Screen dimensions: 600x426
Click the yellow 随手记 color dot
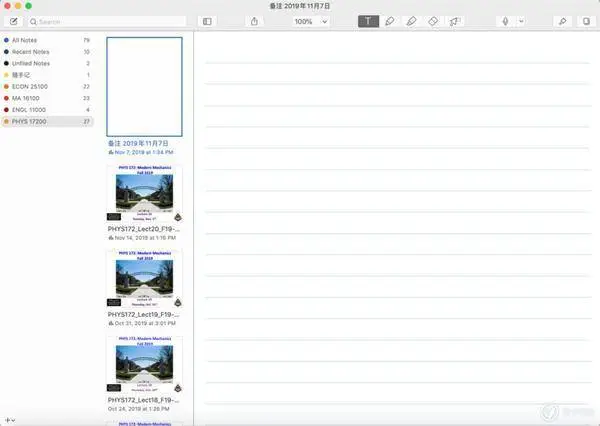point(6,75)
